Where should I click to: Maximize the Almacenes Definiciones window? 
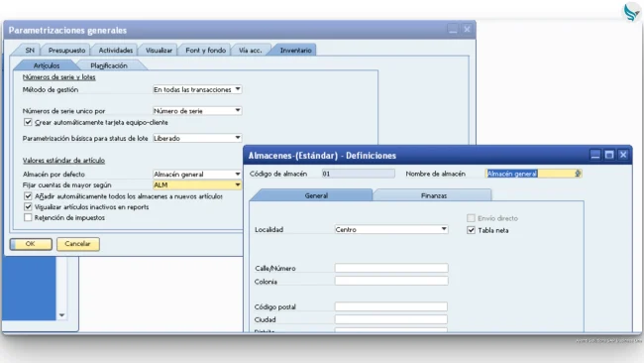pyautogui.click(x=609, y=155)
